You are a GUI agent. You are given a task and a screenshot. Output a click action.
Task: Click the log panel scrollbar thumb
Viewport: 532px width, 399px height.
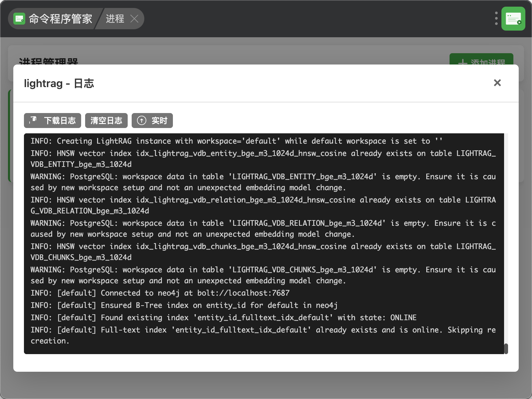506,348
